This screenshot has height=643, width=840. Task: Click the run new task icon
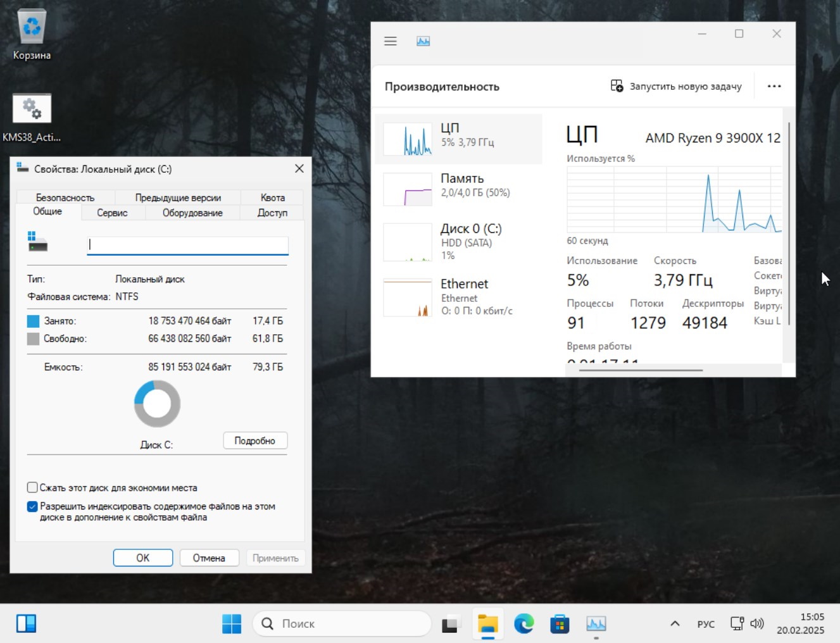tap(617, 86)
